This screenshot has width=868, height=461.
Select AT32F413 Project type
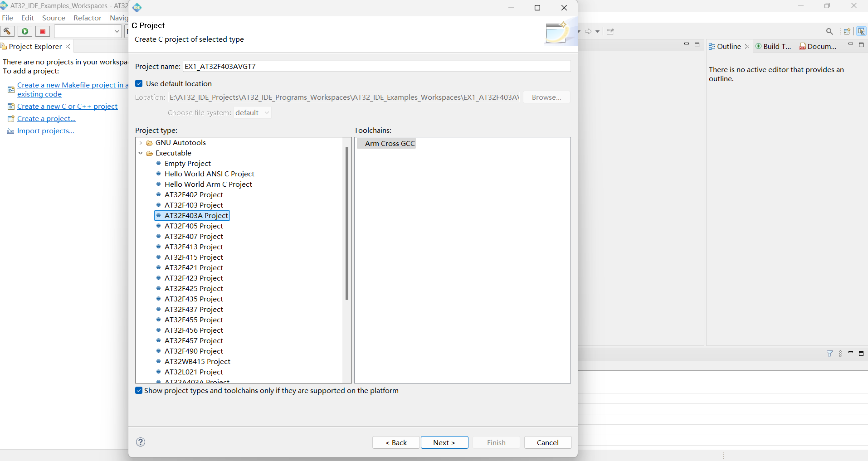[x=194, y=247]
